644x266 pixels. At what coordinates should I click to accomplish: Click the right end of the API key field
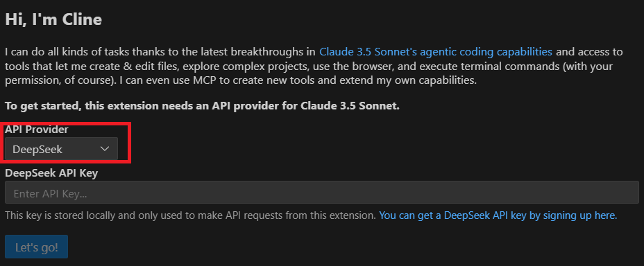click(630, 192)
